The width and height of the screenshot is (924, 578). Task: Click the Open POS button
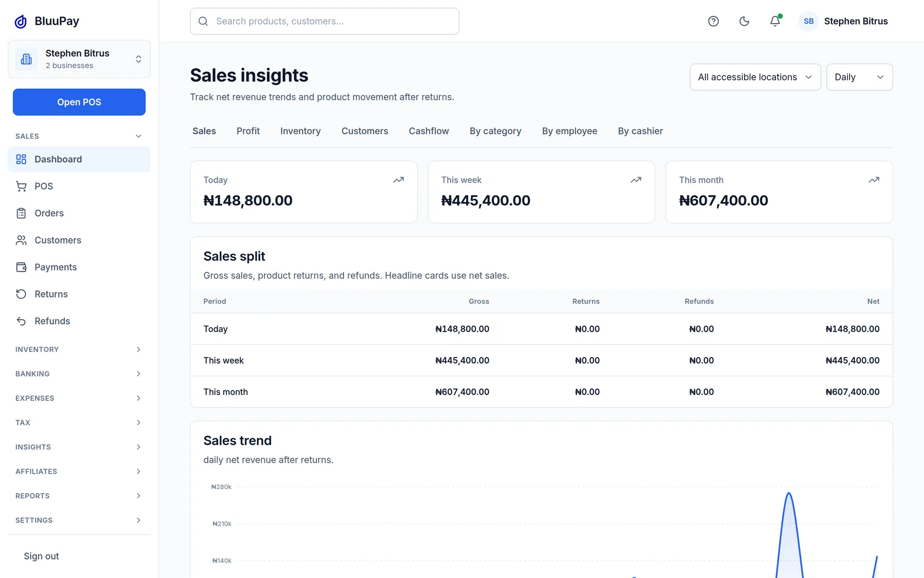pyautogui.click(x=79, y=102)
